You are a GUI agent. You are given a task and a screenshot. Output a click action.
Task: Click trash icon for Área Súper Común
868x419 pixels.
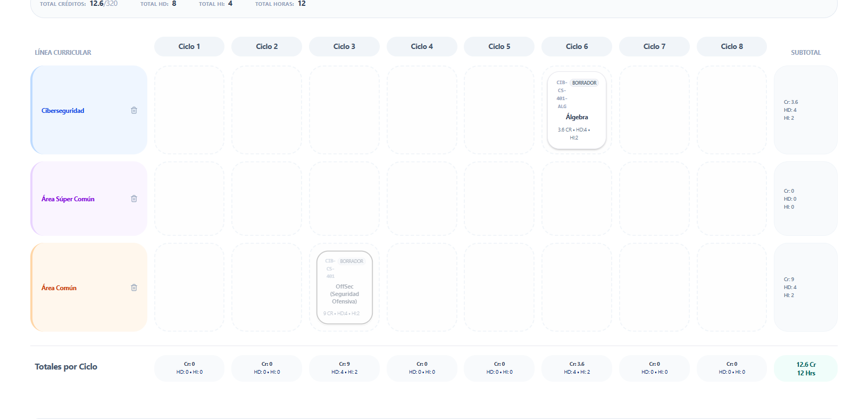coord(134,199)
